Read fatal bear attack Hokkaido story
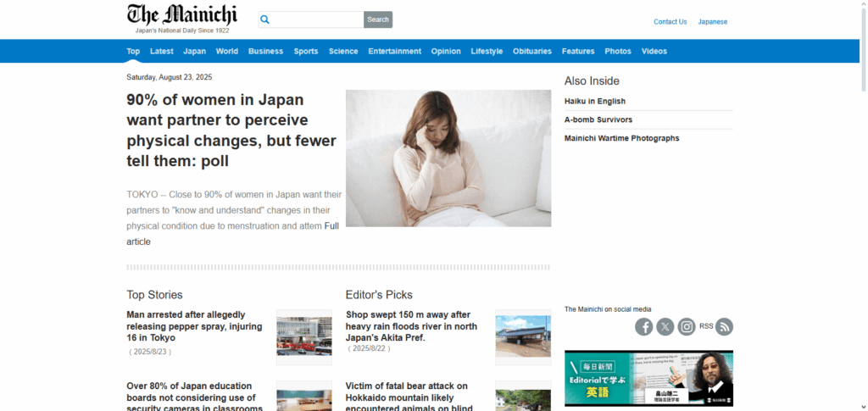Viewport: 868px width, 411px height. click(x=409, y=397)
